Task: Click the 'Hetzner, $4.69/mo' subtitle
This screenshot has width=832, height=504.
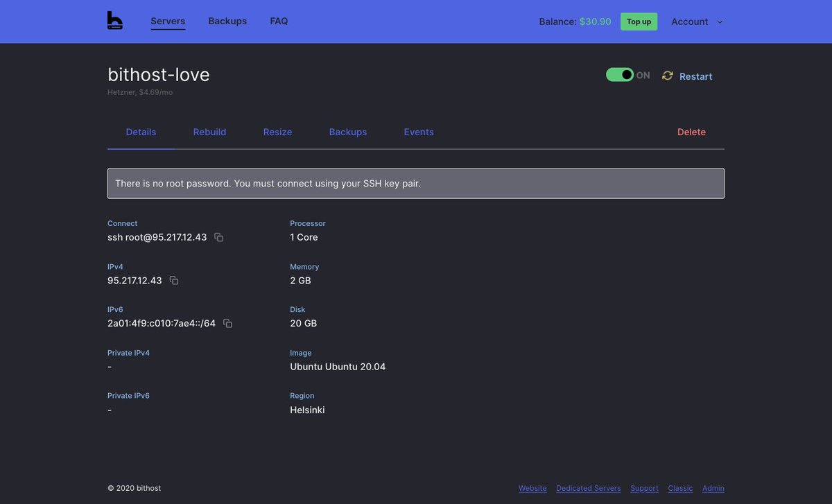Action: 140,92
